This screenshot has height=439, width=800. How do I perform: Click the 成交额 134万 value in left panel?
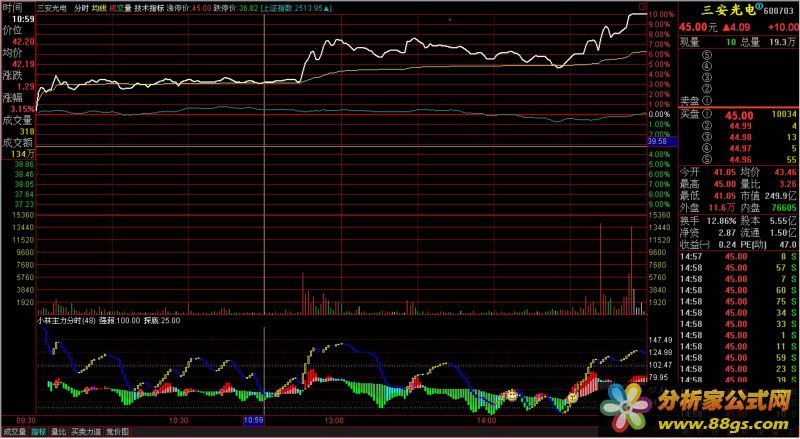(23, 155)
